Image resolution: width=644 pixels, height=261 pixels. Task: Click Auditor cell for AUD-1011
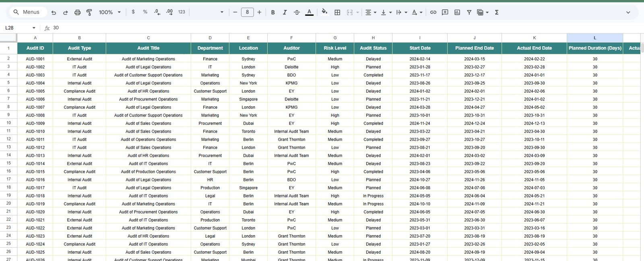[x=291, y=140]
